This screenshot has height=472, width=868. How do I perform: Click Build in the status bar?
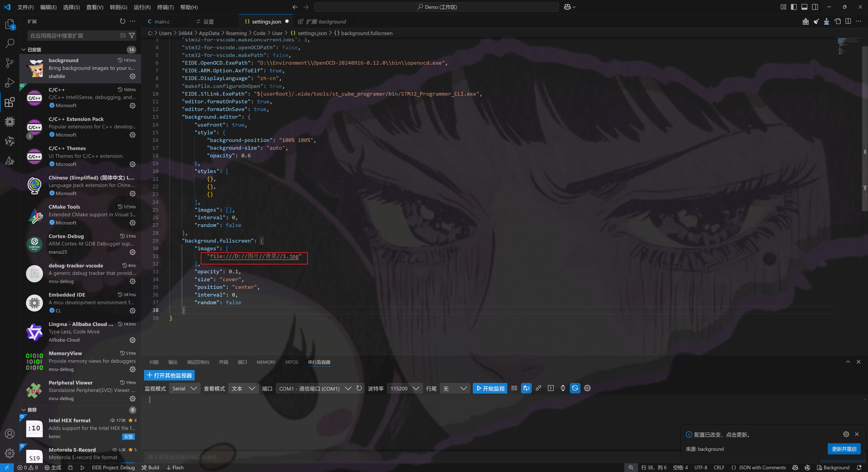pyautogui.click(x=150, y=467)
